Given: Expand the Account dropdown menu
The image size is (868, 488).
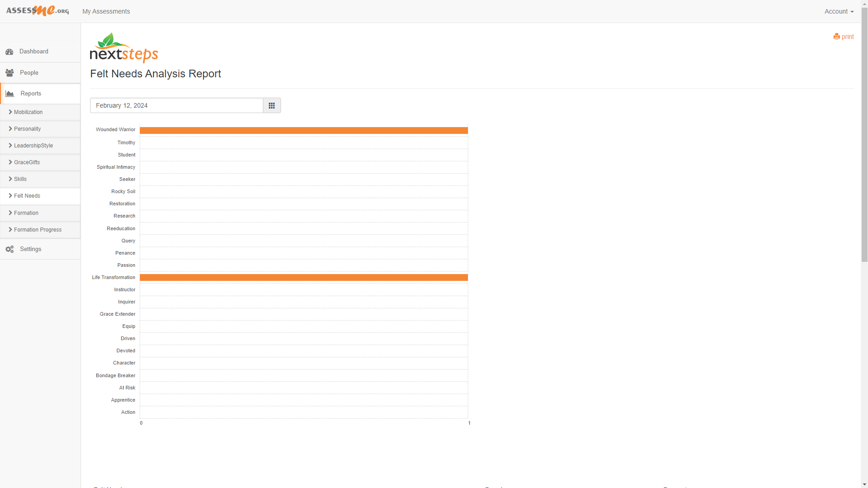Looking at the screenshot, I should (839, 11).
